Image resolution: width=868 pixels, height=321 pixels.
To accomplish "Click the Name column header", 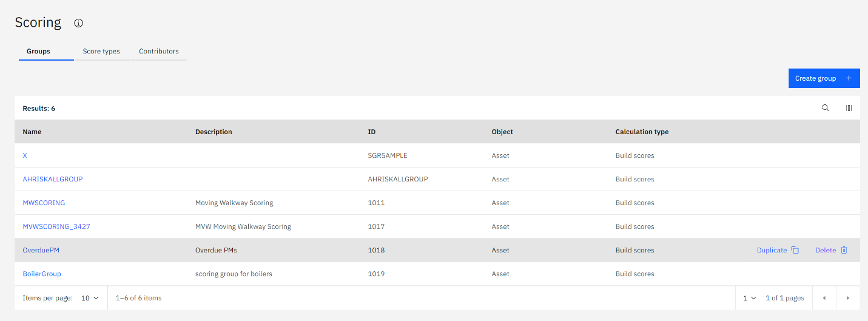I will 32,132.
